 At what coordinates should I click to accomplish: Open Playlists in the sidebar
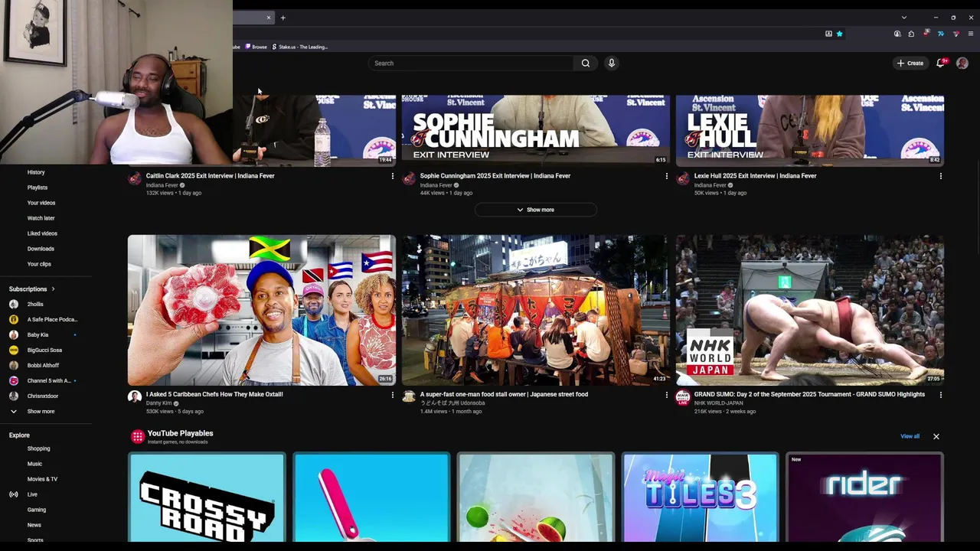coord(38,187)
